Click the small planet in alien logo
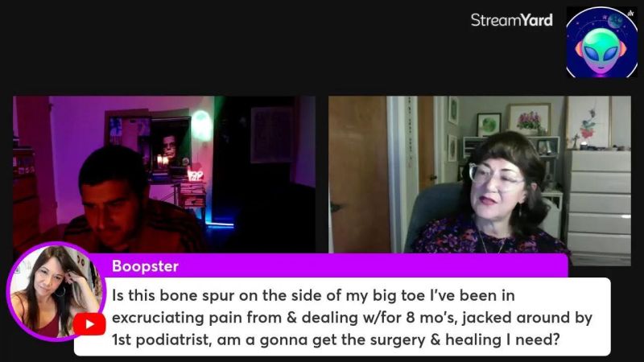The image size is (644, 362). pos(615,21)
